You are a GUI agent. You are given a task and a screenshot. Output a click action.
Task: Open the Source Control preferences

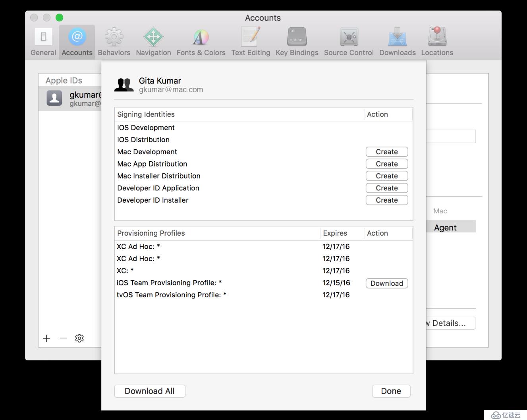(349, 42)
